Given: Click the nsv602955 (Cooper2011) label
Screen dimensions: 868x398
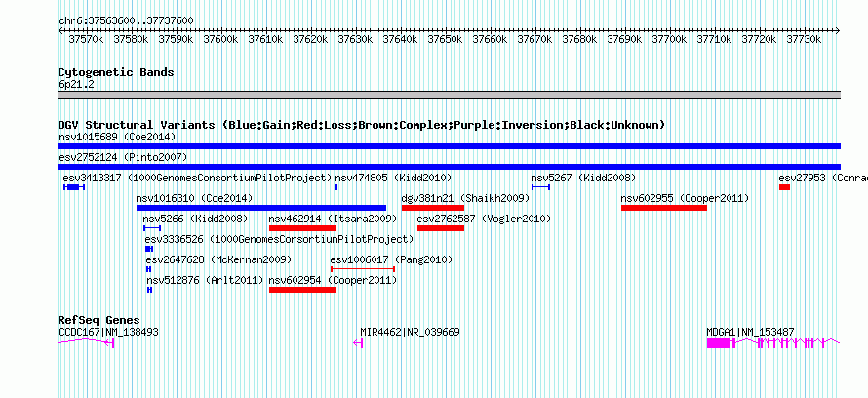Looking at the screenshot, I should coord(686,198).
